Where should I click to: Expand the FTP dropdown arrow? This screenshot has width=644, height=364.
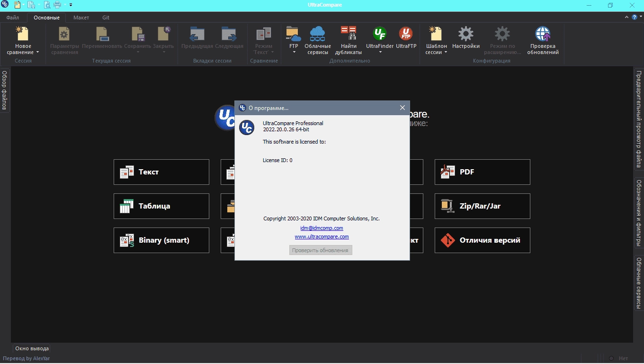294,52
